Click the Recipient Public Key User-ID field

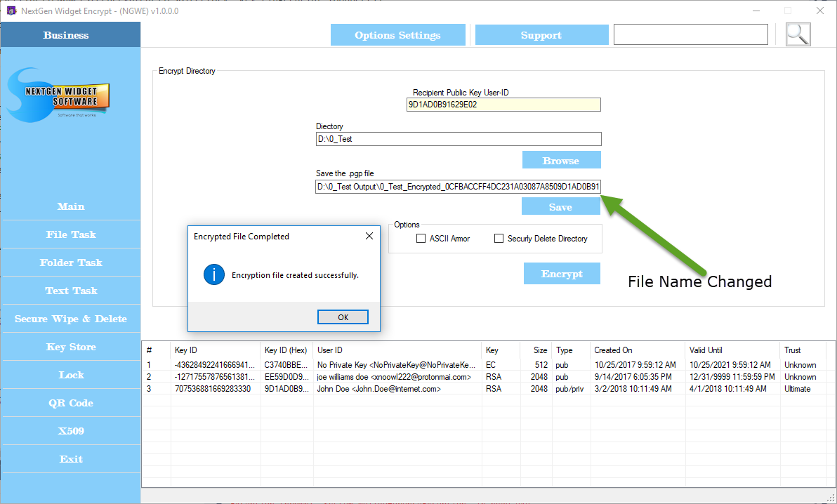(503, 105)
